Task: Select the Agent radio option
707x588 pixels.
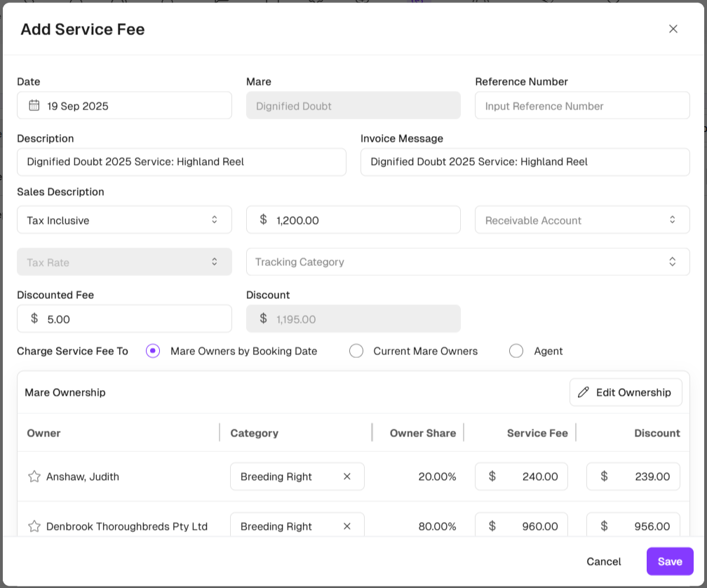Action: point(516,351)
